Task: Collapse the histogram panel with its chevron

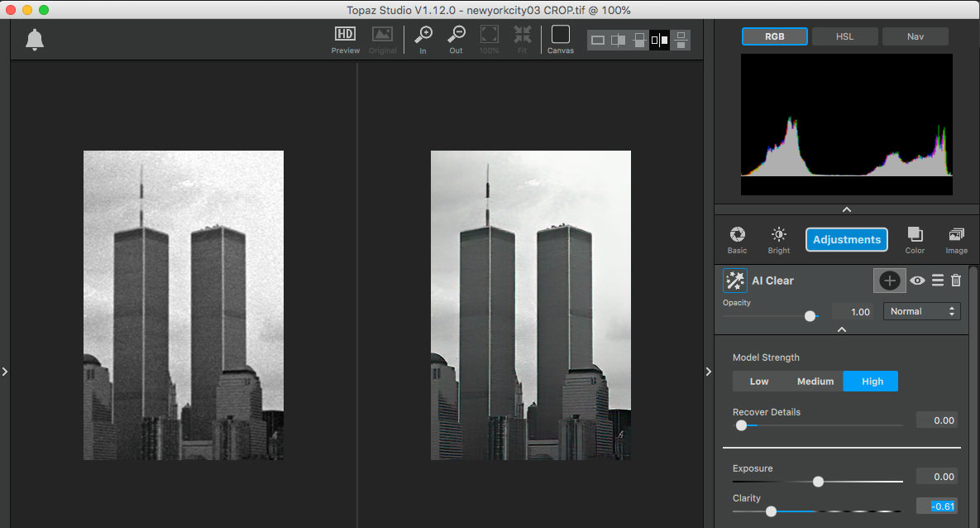Action: pyautogui.click(x=847, y=209)
